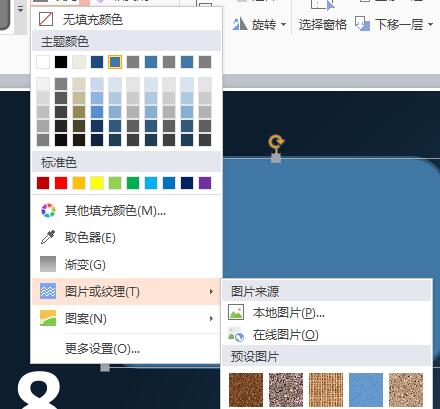Open the Selection Pane
Screen dimensions: 440x409
pyautogui.click(x=323, y=25)
